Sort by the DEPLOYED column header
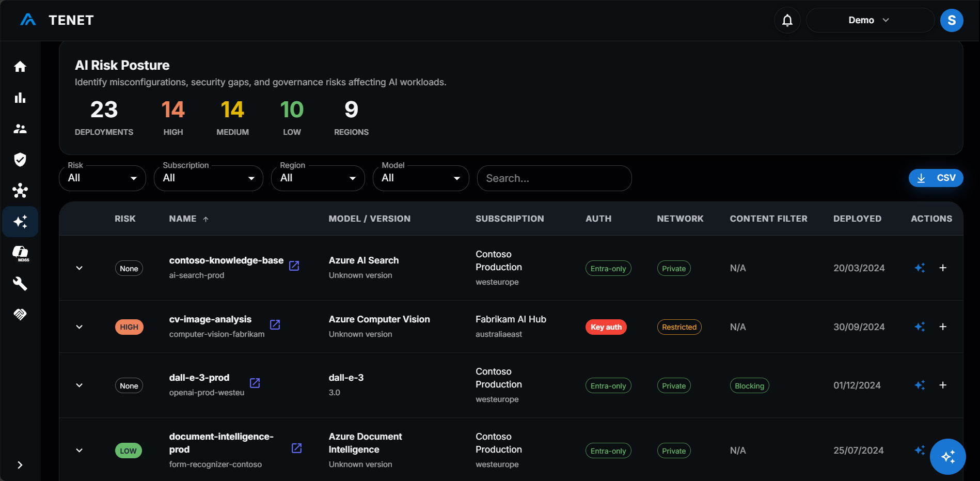Image resolution: width=980 pixels, height=481 pixels. click(857, 219)
